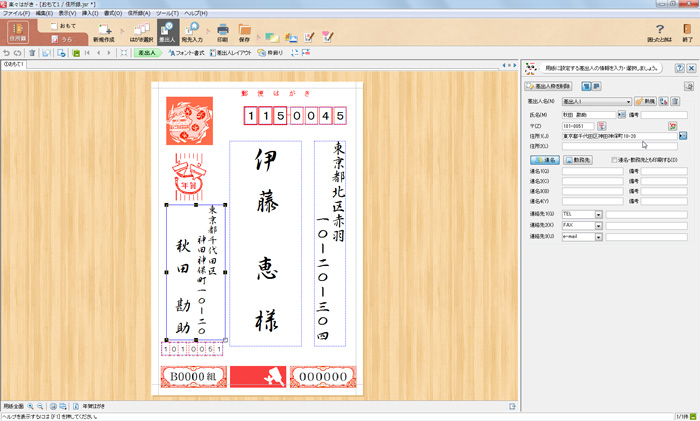
Task: Click the 差出人枠を削除 button
Action: (x=549, y=87)
